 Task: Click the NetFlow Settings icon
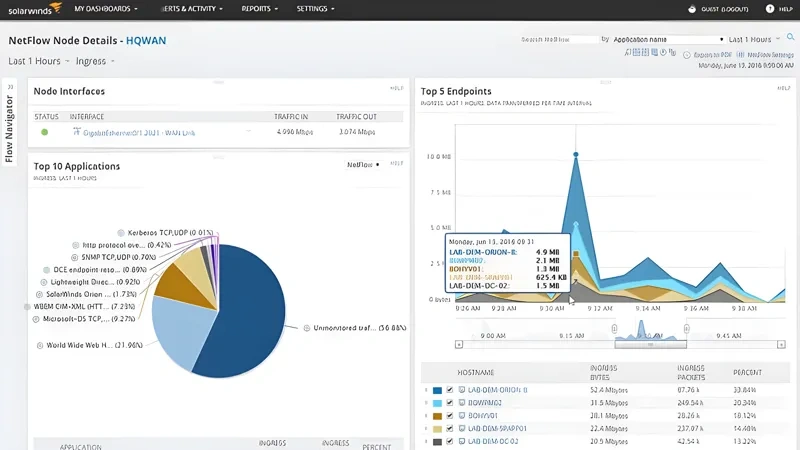pyautogui.click(x=740, y=55)
